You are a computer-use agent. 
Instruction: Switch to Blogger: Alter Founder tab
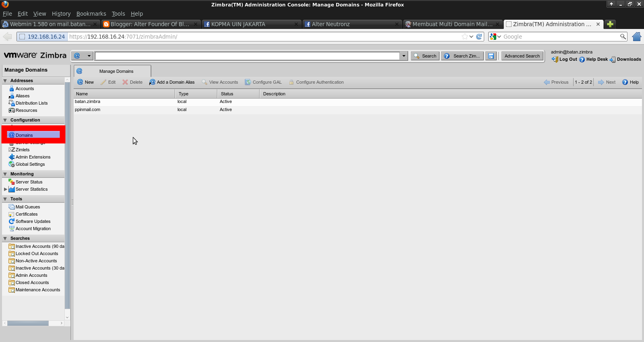(151, 24)
